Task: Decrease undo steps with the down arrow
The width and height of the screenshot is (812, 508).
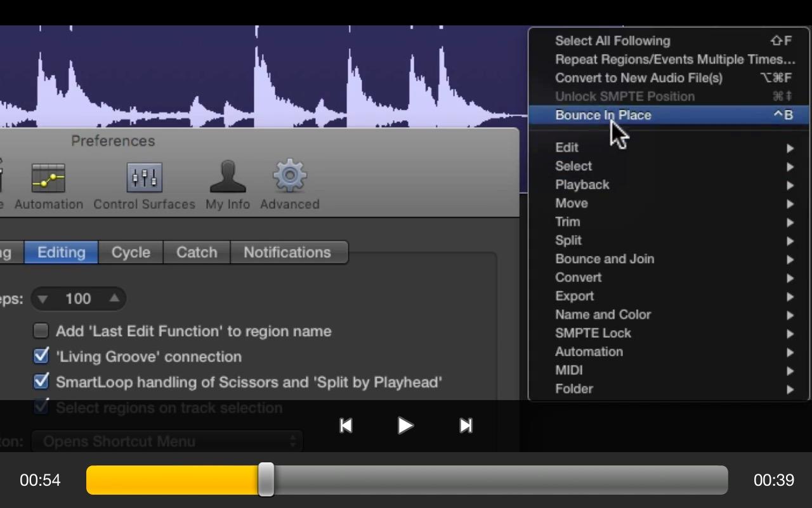Action: (x=43, y=298)
